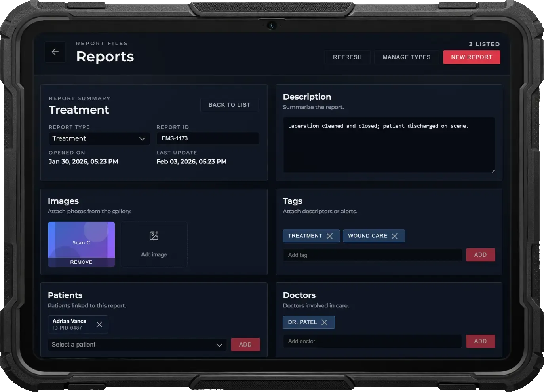Expand the Select a patient dropdown

(x=137, y=345)
